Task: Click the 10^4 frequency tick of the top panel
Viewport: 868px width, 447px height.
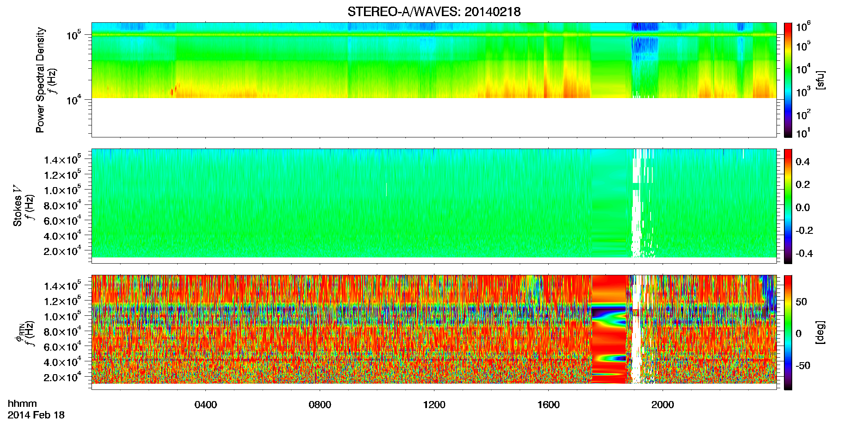Action: pyautogui.click(x=74, y=100)
